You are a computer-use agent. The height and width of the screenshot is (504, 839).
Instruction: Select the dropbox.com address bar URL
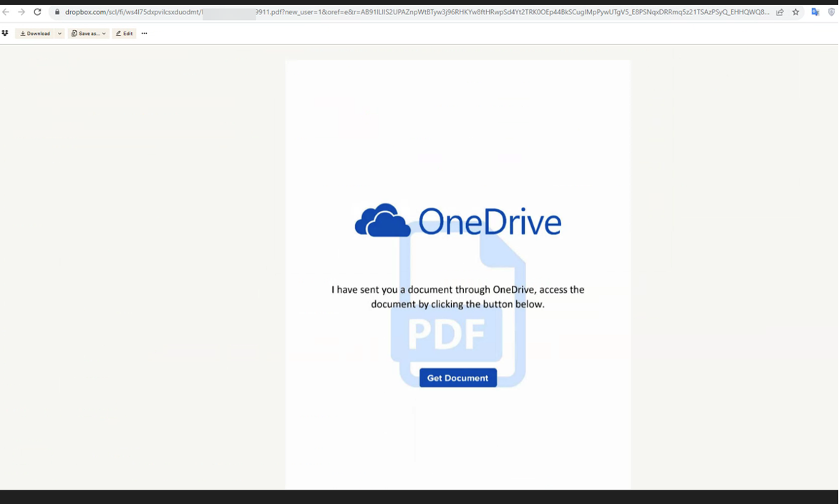[x=417, y=11]
